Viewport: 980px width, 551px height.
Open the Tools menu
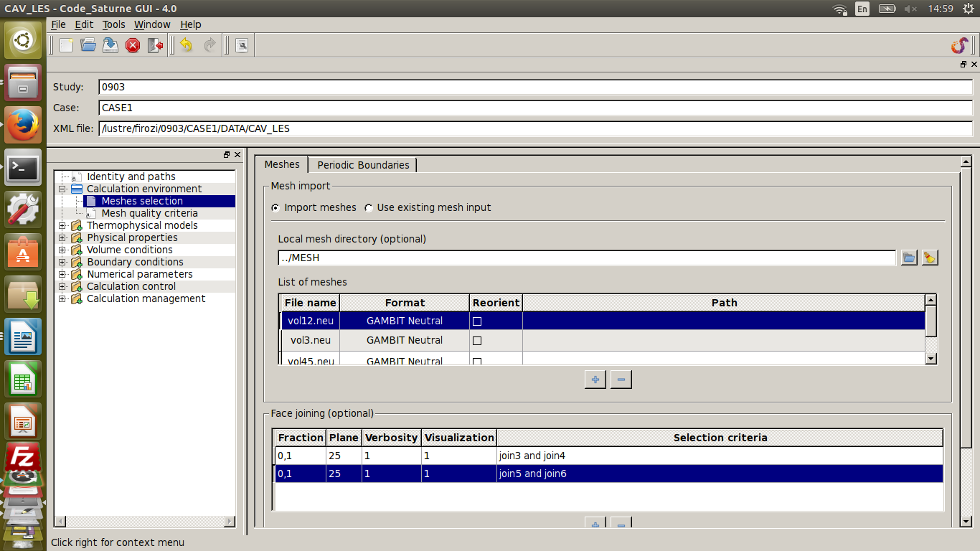click(113, 24)
